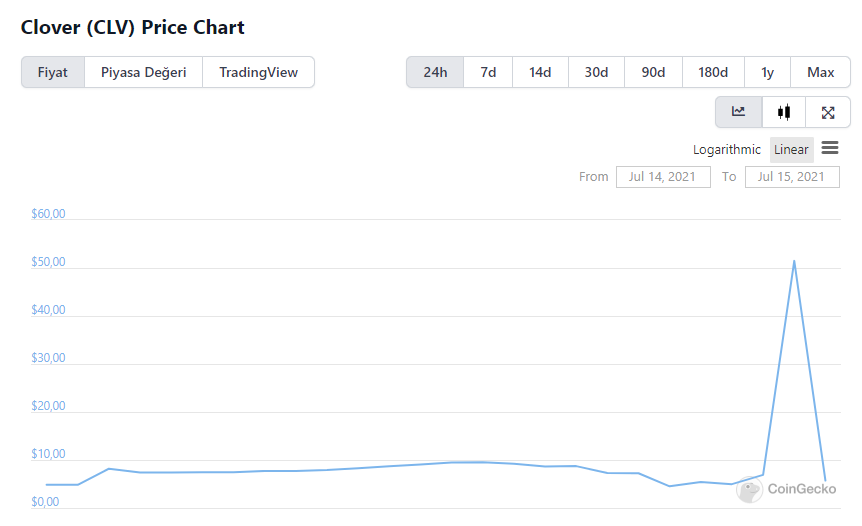
Task: Enable Linear scale
Action: coord(792,150)
